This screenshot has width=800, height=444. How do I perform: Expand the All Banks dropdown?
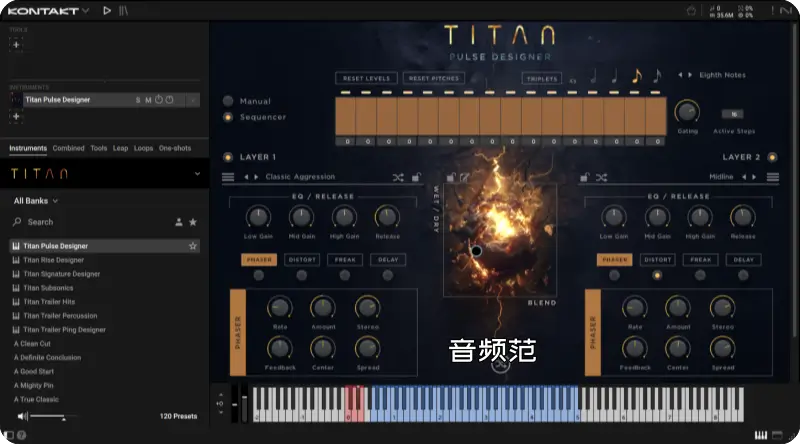coord(36,201)
